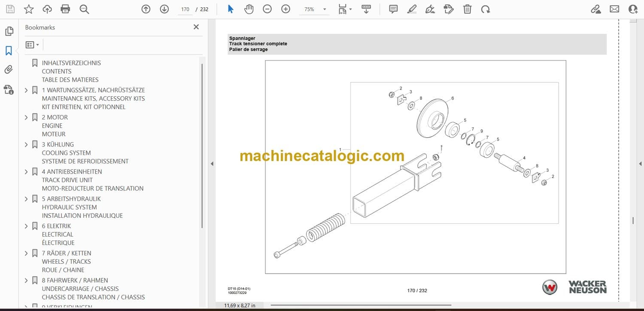This screenshot has height=311, width=644.
Task: Activate the Selection arrow tool
Action: [x=231, y=9]
